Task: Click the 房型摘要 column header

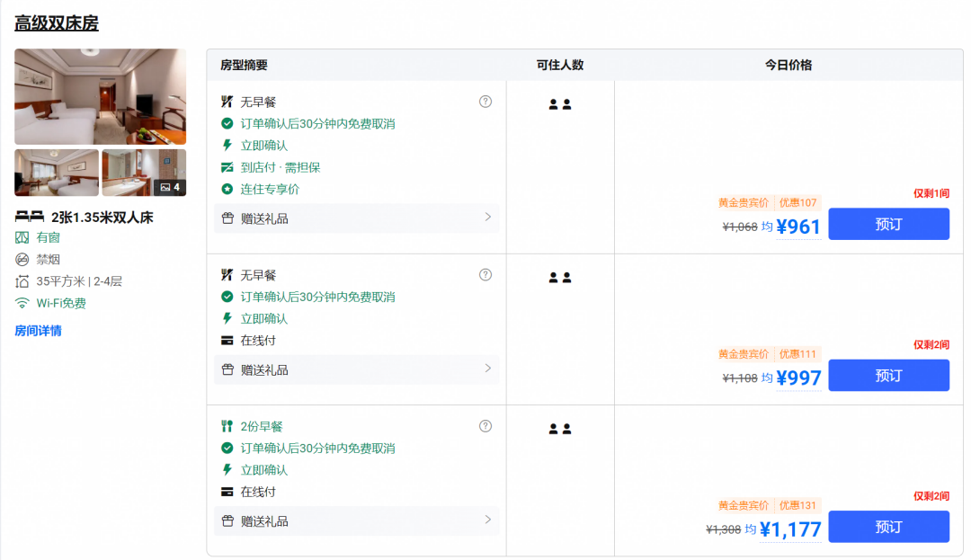Action: click(x=244, y=65)
